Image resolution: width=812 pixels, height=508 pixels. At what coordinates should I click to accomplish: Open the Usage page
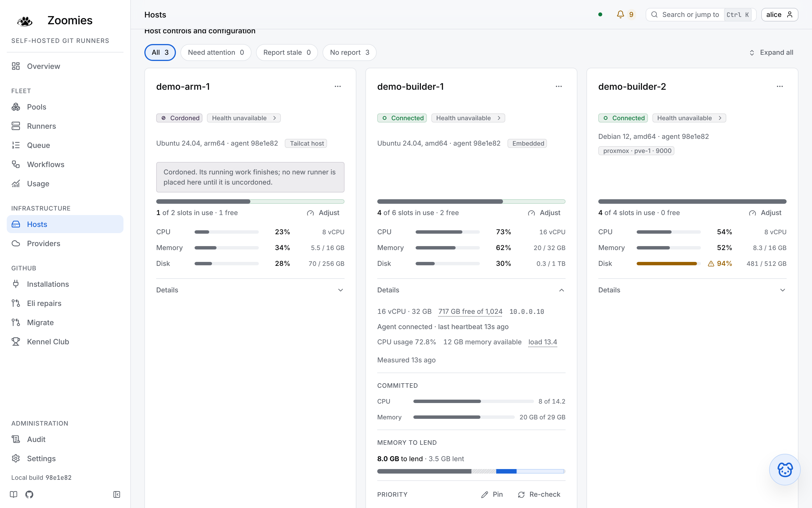pos(65,183)
